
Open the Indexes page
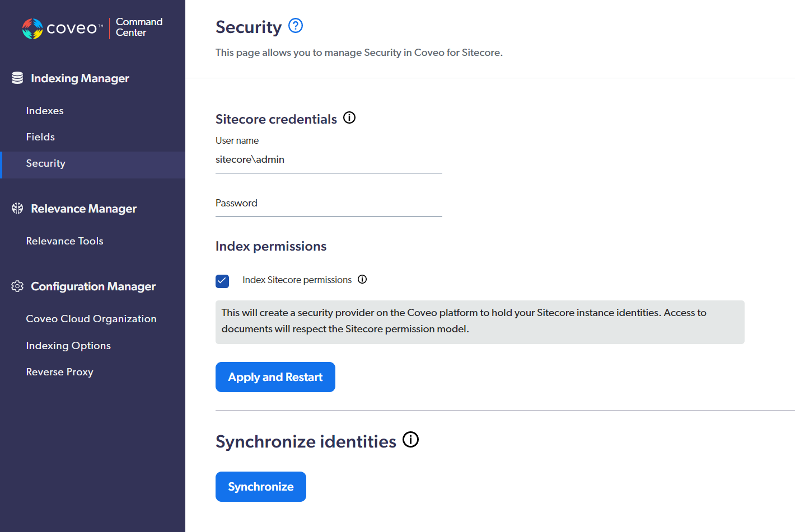coord(45,111)
